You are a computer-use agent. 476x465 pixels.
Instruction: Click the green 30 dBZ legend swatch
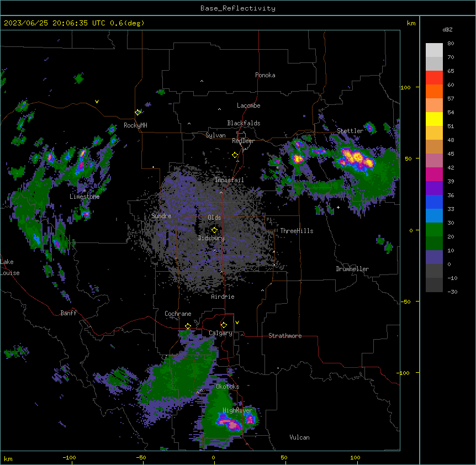(434, 230)
